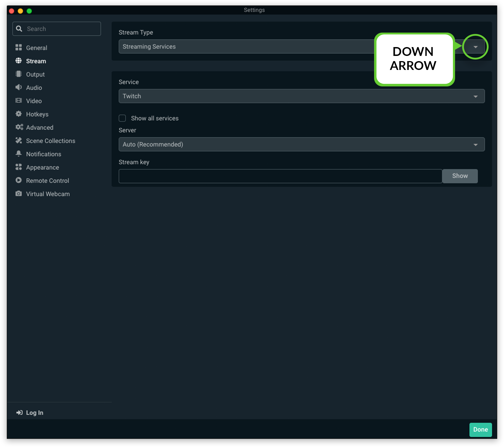
Task: Go to Appearance settings
Action: click(x=42, y=167)
